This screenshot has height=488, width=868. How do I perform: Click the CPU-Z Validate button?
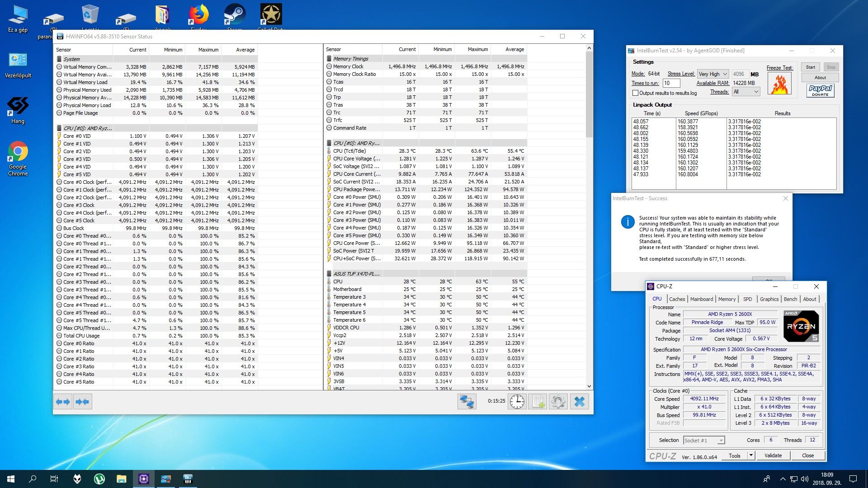[x=773, y=455]
